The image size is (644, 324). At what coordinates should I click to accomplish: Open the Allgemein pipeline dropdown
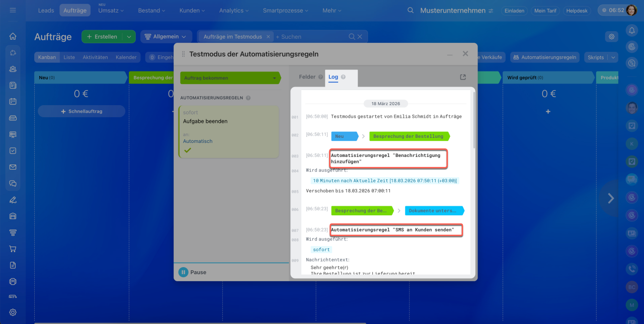(x=166, y=37)
